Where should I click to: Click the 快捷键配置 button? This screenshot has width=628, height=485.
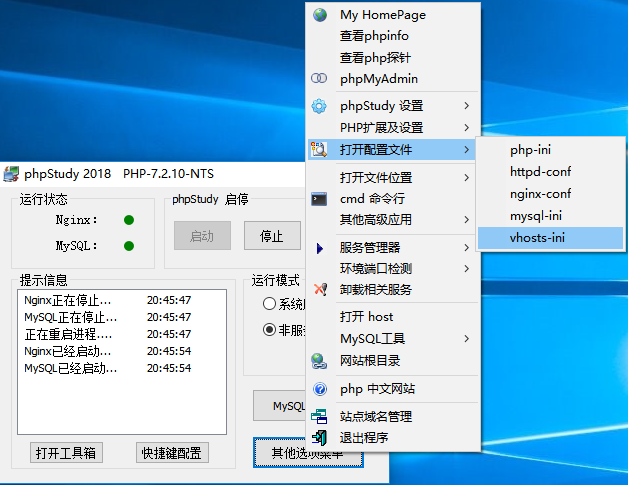click(x=172, y=453)
